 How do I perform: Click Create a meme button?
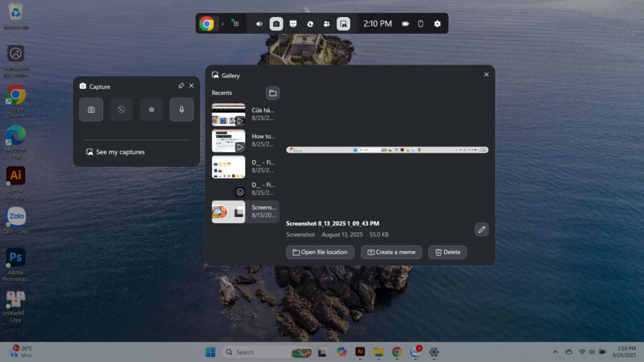[x=391, y=252]
